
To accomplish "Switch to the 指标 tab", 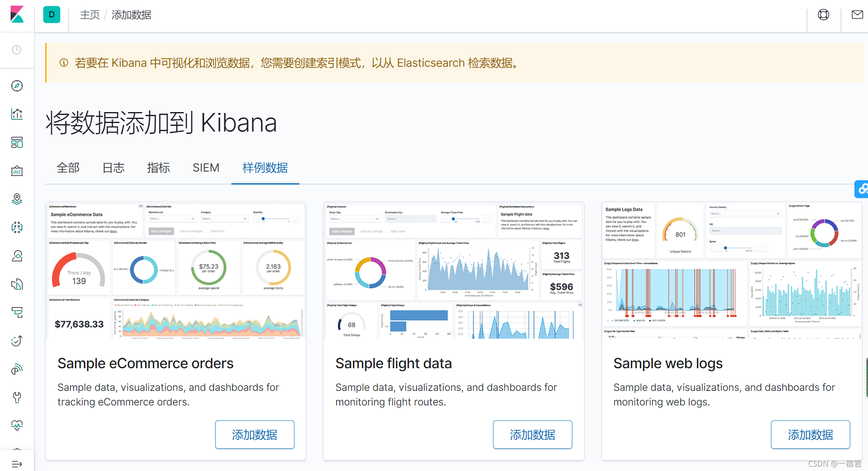I will (x=158, y=168).
